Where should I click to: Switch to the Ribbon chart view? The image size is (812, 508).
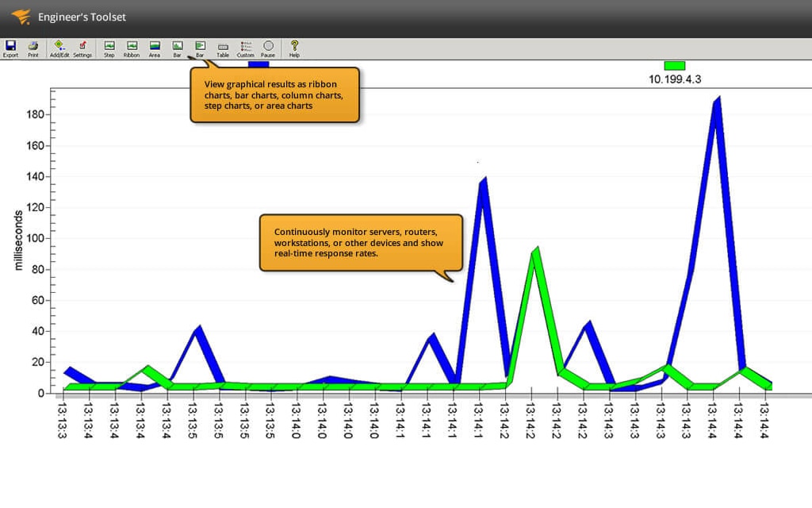(130, 48)
